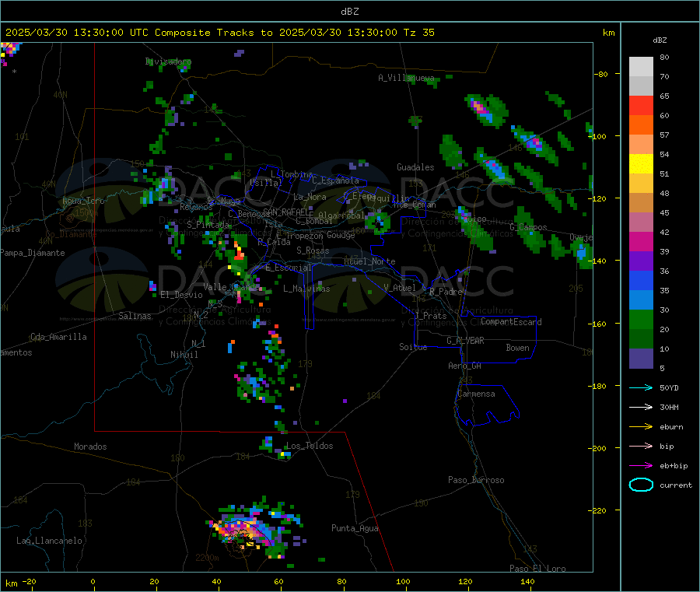Click the eburn yellow arrow legend icon

click(x=641, y=426)
